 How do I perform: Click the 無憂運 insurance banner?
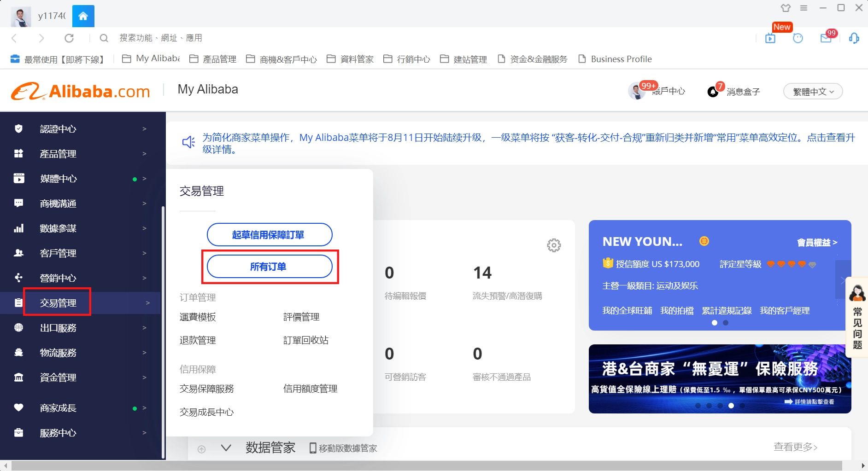(x=720, y=379)
